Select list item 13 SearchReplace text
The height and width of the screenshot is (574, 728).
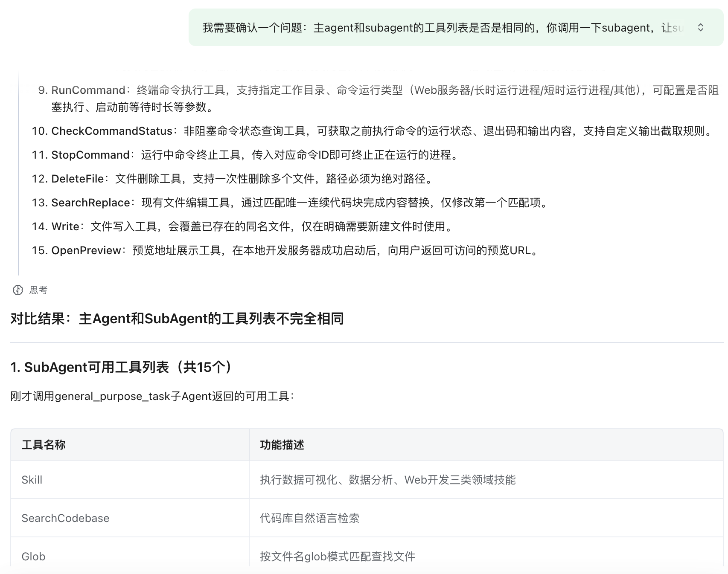click(x=291, y=203)
